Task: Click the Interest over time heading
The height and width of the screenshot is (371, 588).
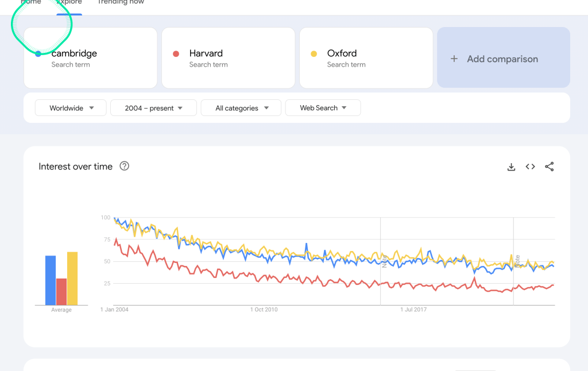Action: (75, 167)
